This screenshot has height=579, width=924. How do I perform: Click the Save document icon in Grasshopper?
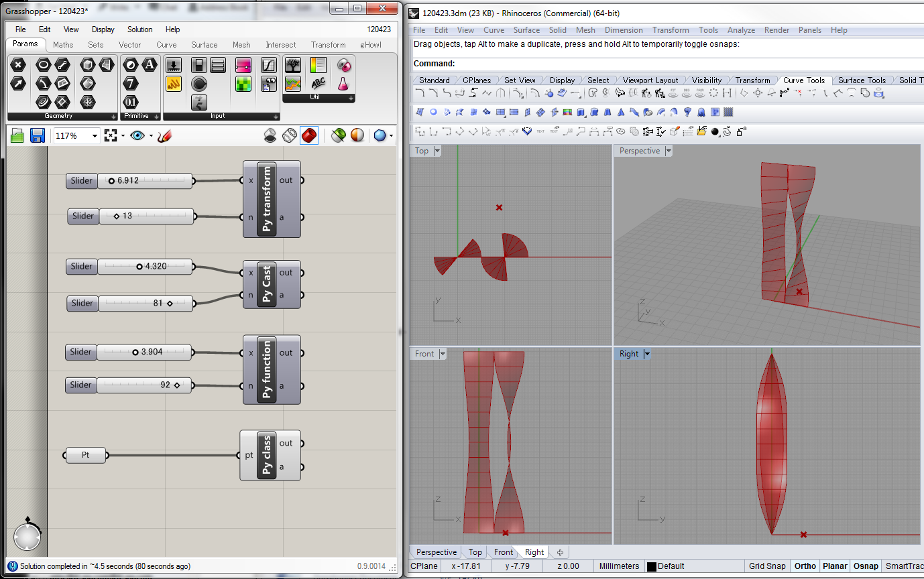[38, 136]
